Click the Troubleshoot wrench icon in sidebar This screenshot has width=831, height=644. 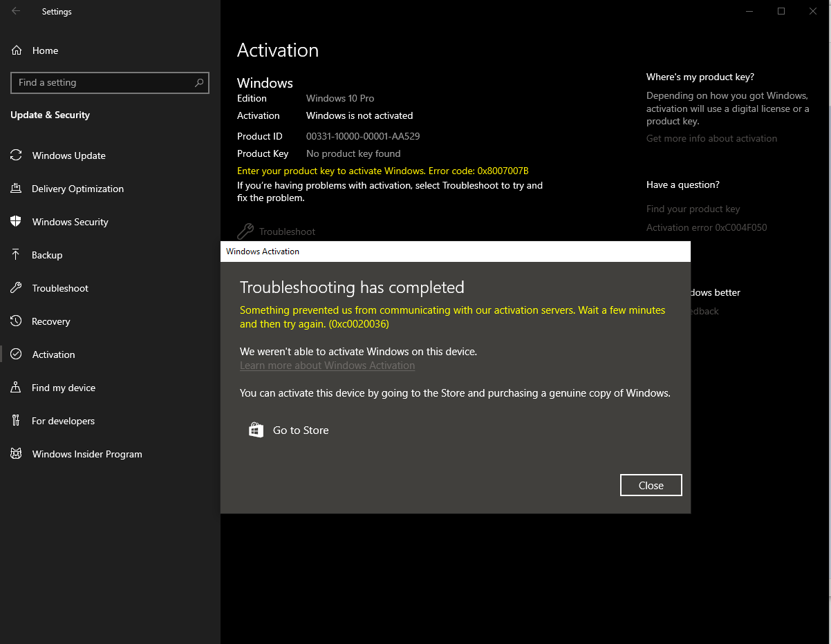16,288
